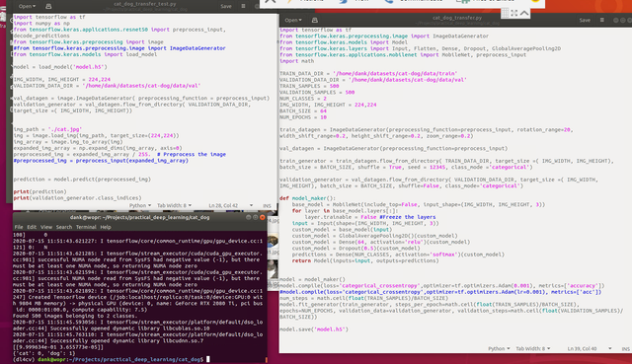Open terminal Edit menu
This screenshot has width=632, height=364.
(x=32, y=227)
